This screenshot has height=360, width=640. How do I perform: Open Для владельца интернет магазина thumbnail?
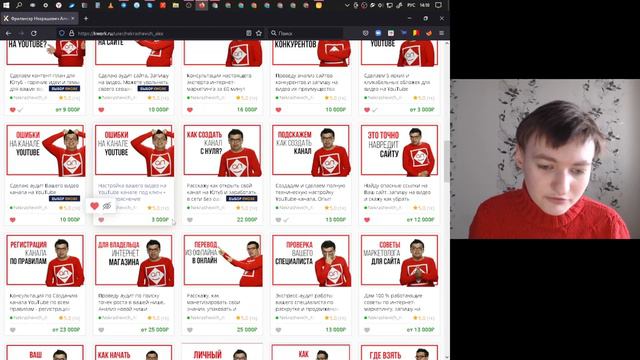[x=134, y=260]
